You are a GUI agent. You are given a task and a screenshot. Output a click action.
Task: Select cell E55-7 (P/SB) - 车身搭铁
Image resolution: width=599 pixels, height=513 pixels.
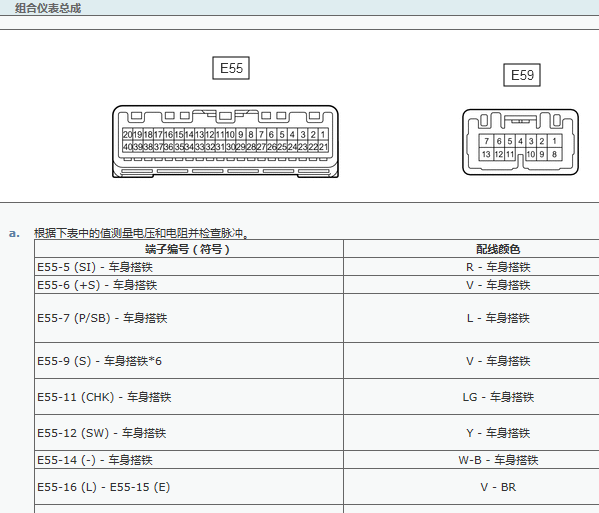[x=189, y=318]
